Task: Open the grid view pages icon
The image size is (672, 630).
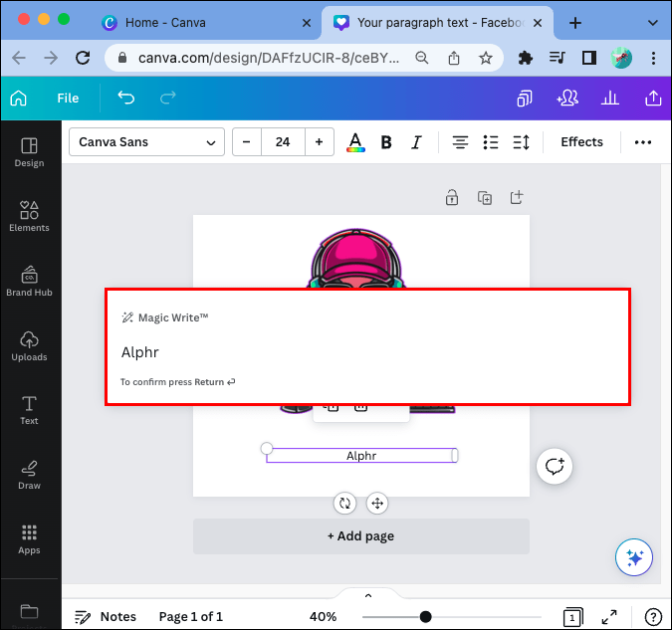Action: click(x=573, y=617)
